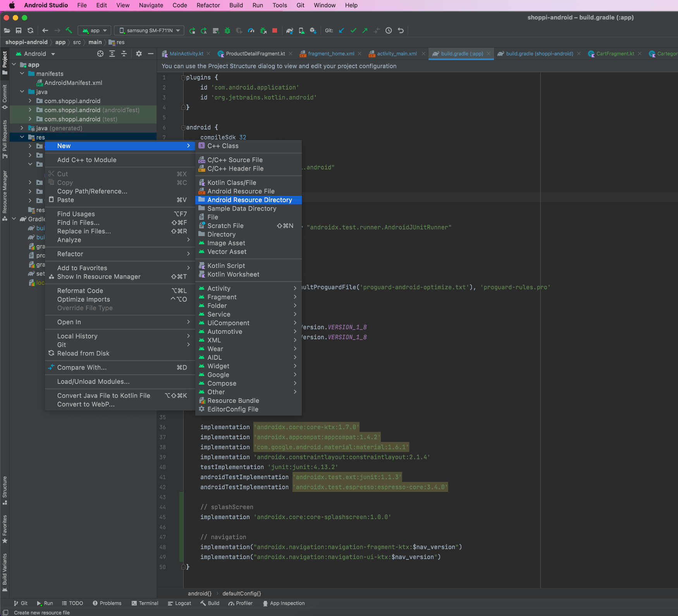This screenshot has height=616, width=678.
Task: Collapse the Gradle Scripts node
Action: [x=14, y=219]
